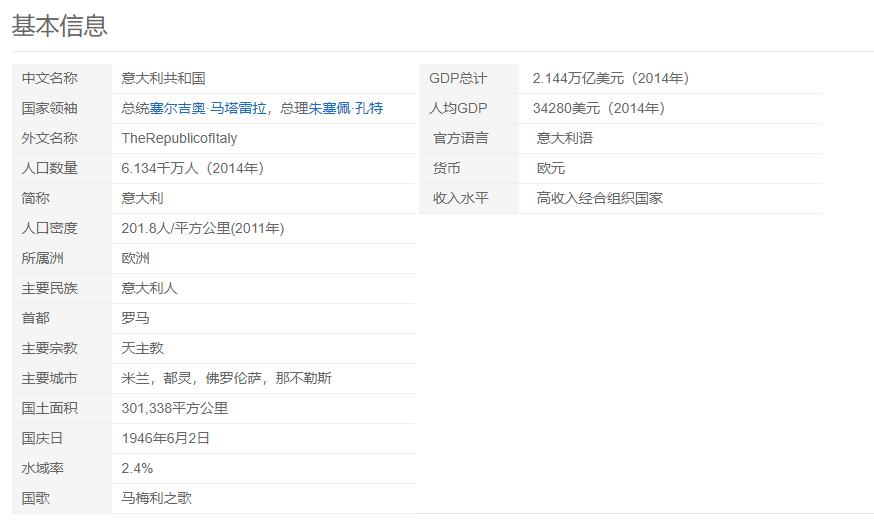Click the 国庆日 label cell
The width and height of the screenshot is (874, 524).
(62, 439)
